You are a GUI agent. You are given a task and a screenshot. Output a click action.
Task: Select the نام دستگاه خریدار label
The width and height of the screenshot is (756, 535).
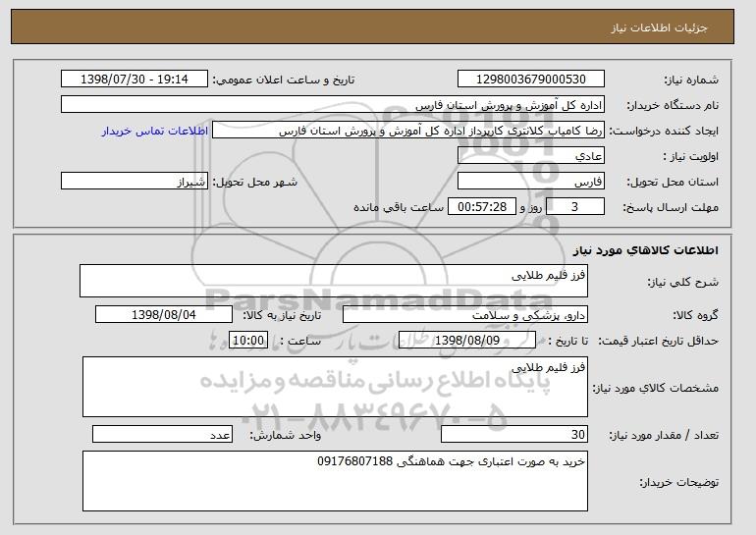[673, 106]
